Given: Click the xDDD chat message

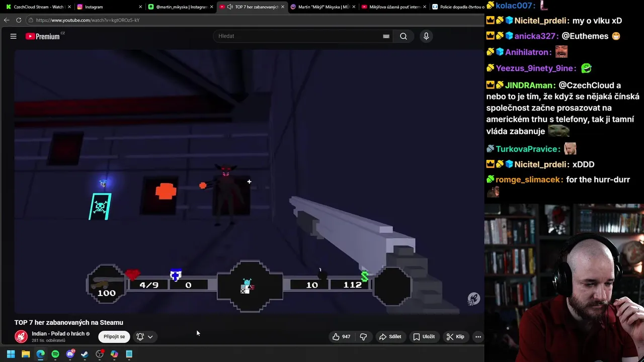Looking at the screenshot, I should pyautogui.click(x=584, y=164).
